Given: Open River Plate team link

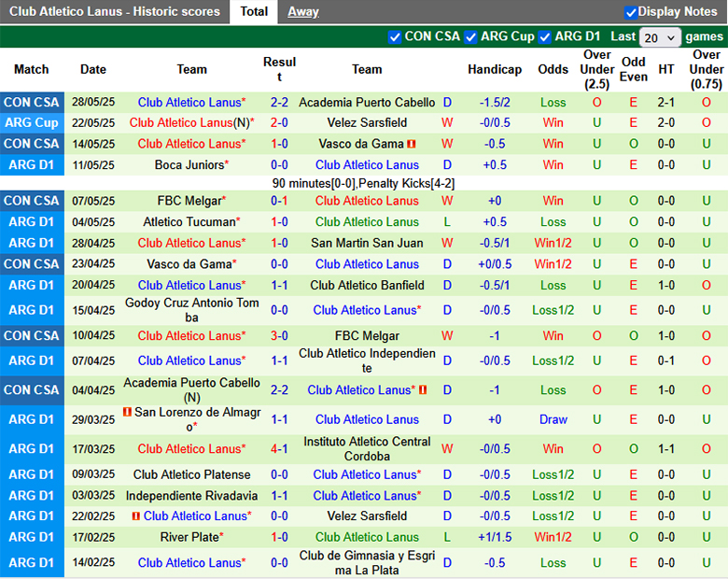Looking at the screenshot, I should click(x=189, y=537).
